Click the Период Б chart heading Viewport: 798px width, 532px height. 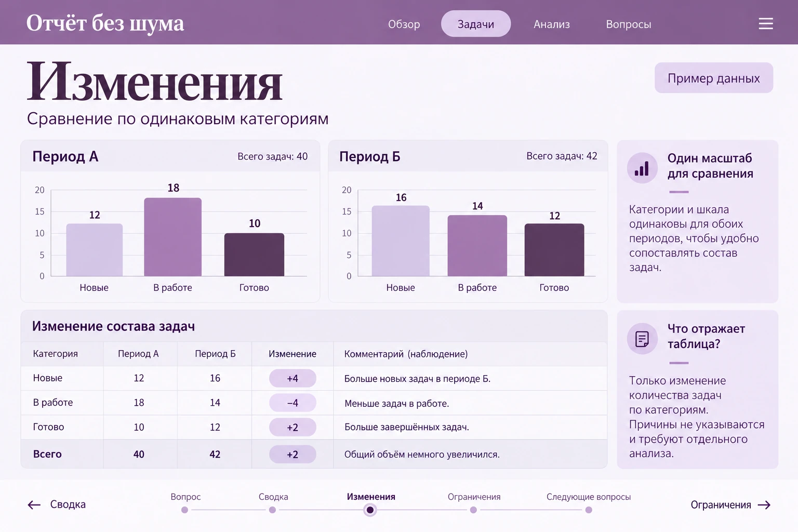(369, 156)
